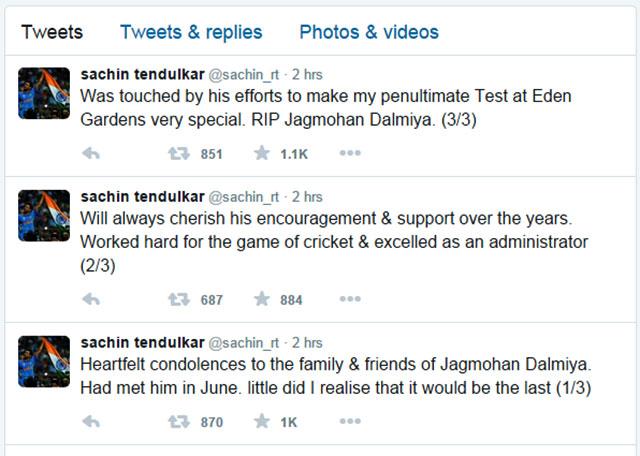Reply to the (2/3) encouragement tweet
Image resolution: width=640 pixels, height=456 pixels.
[91, 300]
